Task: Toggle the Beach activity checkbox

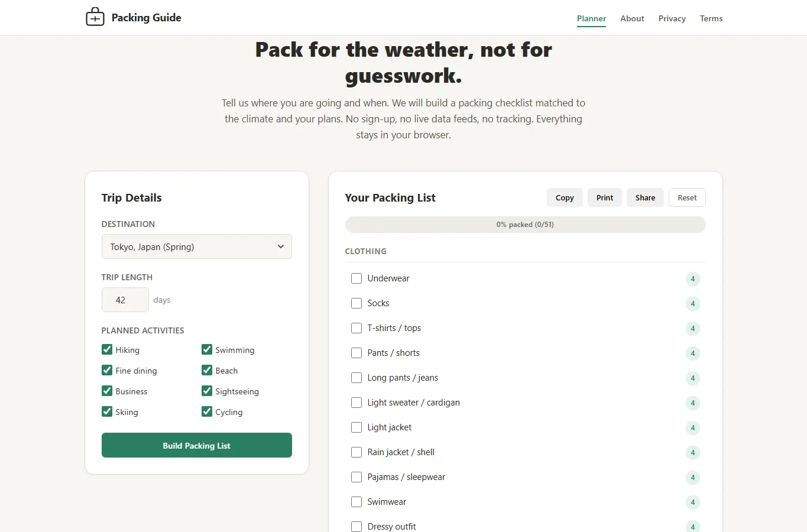Action: [207, 370]
